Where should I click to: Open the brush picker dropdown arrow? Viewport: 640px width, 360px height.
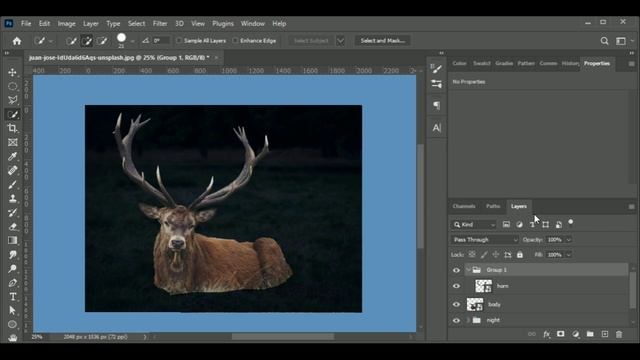point(133,41)
